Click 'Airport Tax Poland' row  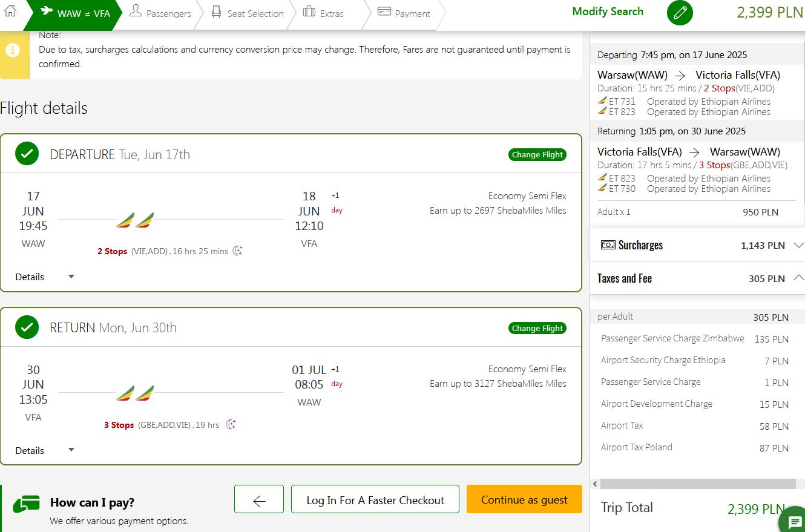(694, 448)
